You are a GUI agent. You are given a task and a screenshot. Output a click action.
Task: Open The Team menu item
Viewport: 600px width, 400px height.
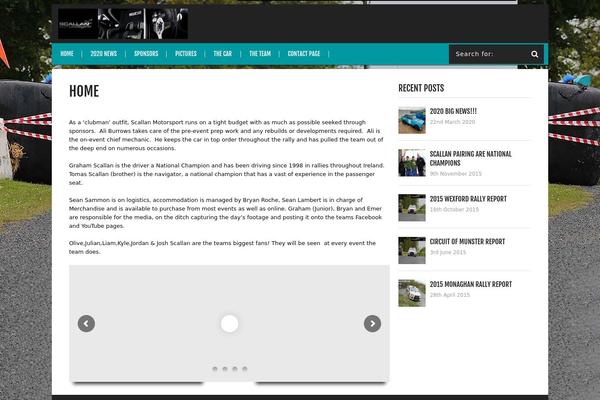pyautogui.click(x=260, y=54)
